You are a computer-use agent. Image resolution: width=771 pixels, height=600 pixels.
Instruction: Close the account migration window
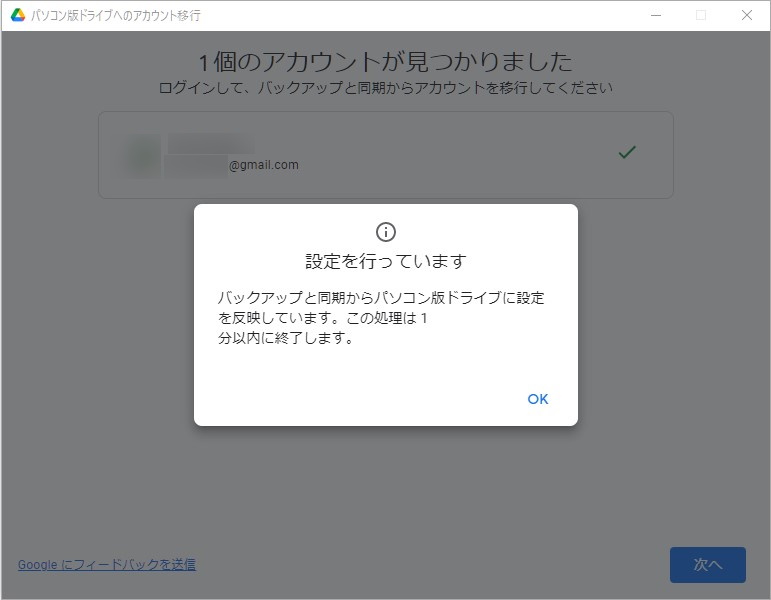tap(746, 15)
